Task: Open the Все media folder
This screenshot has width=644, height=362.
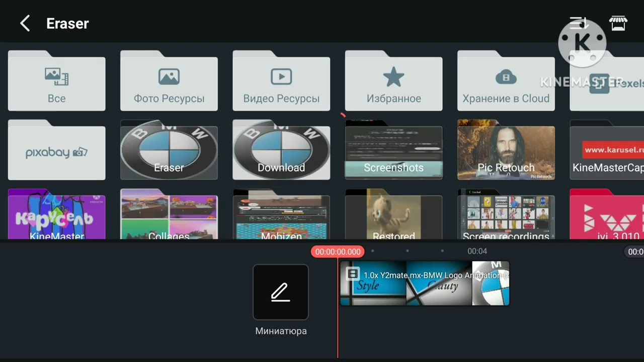Action: click(57, 80)
